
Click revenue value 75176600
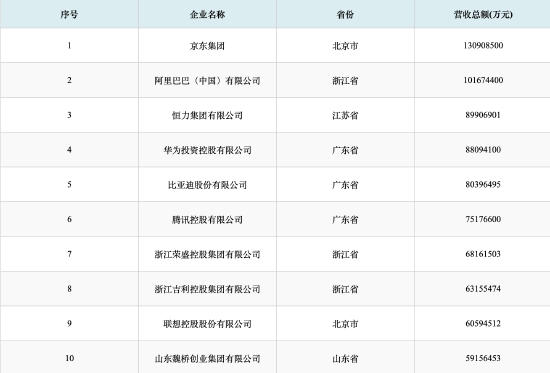click(483, 219)
